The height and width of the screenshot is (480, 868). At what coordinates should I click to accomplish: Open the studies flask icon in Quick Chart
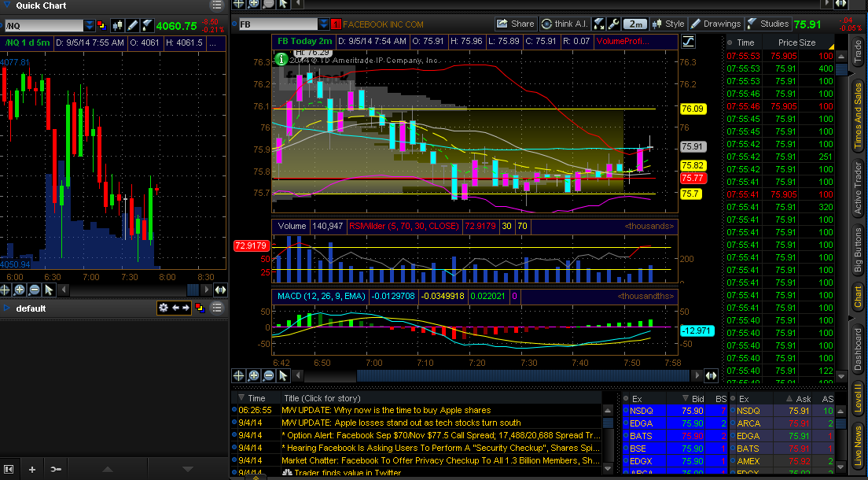point(147,25)
